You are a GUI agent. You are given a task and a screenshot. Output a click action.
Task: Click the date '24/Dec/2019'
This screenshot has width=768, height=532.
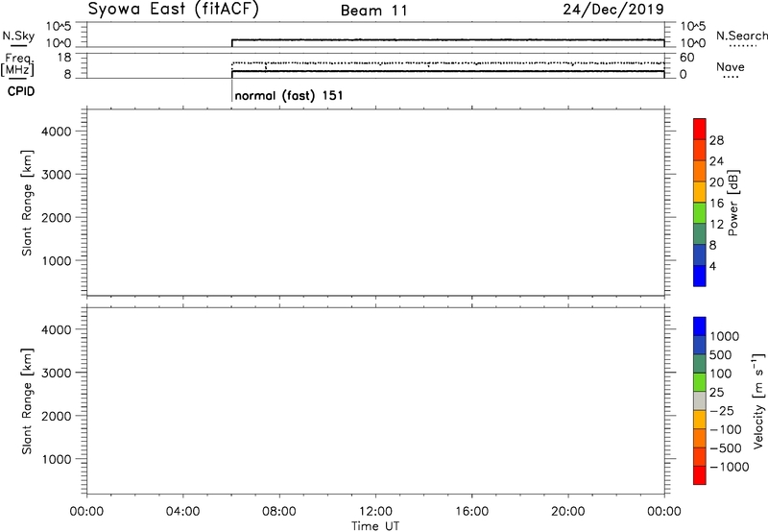click(x=613, y=9)
